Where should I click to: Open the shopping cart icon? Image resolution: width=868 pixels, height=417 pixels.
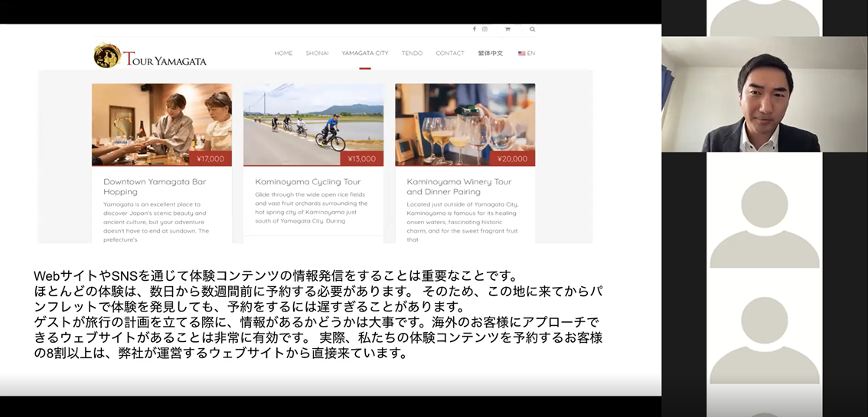coord(507,29)
